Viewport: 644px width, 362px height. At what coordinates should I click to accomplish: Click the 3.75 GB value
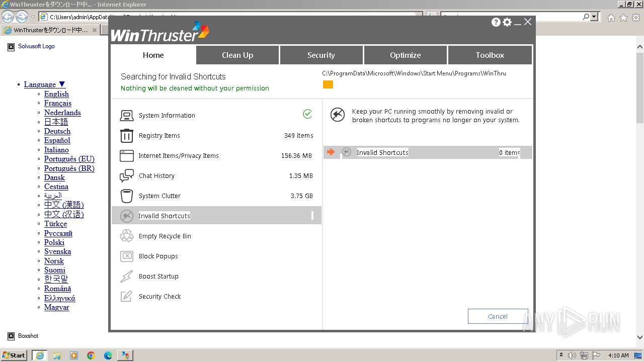pyautogui.click(x=302, y=196)
